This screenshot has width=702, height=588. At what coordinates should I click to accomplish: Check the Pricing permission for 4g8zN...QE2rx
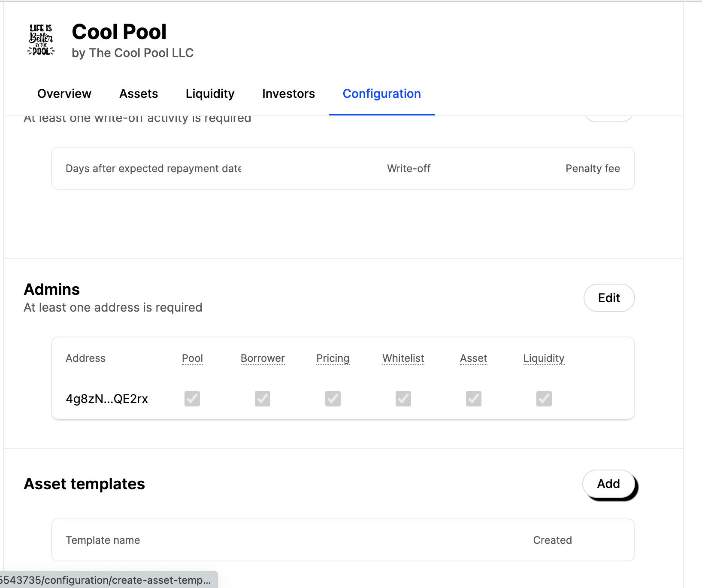(x=333, y=398)
